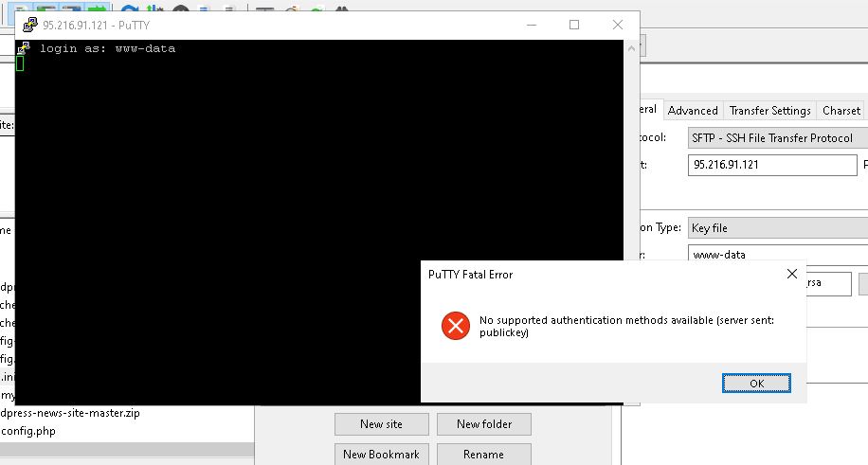The width and height of the screenshot is (868, 465).
Task: Select the config.php file in the list
Action: click(x=28, y=431)
